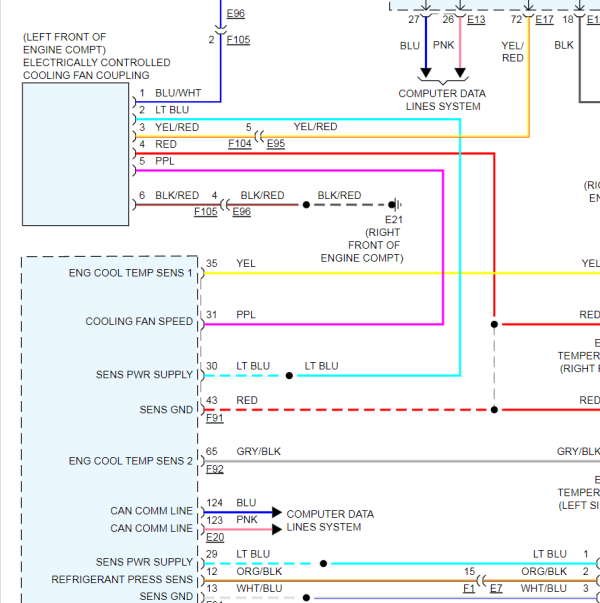Open the F92 connector link

(215, 469)
